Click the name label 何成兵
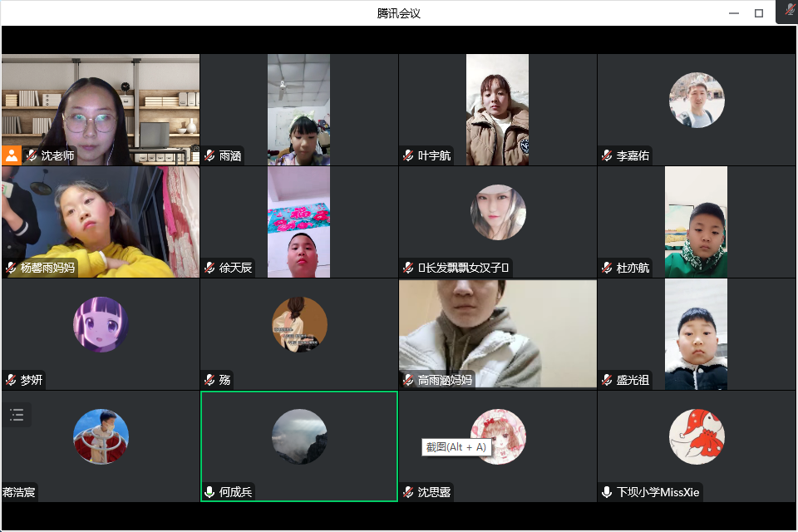The image size is (798, 532). pos(235,492)
